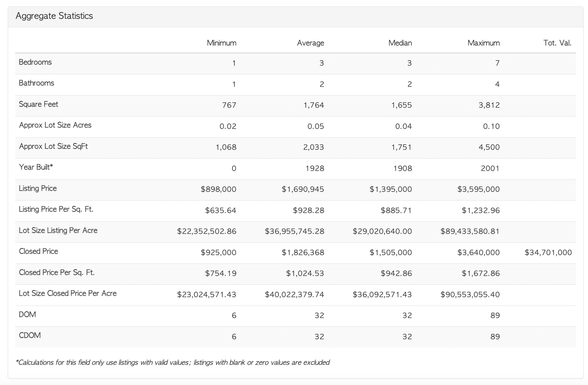588x385 pixels.
Task: Click the median Closed Price value $1,505,000
Action: click(391, 252)
